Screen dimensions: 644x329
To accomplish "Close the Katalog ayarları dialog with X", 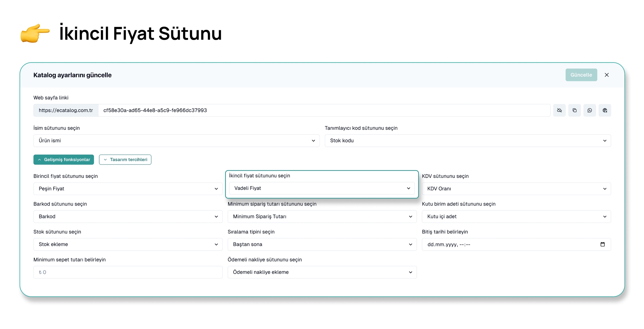I will click(x=607, y=75).
